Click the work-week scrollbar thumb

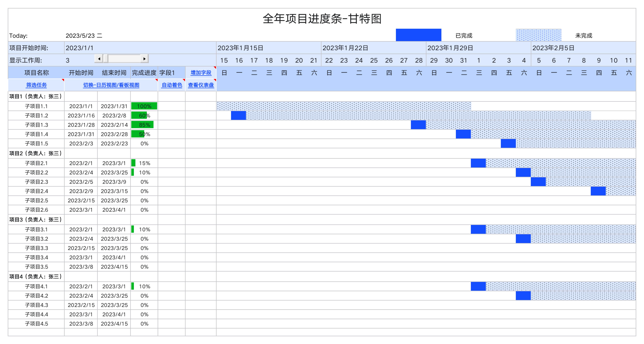coord(106,59)
